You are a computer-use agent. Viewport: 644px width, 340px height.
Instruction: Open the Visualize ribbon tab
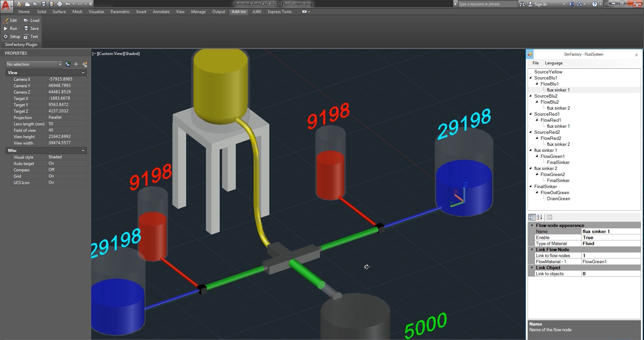tap(96, 12)
